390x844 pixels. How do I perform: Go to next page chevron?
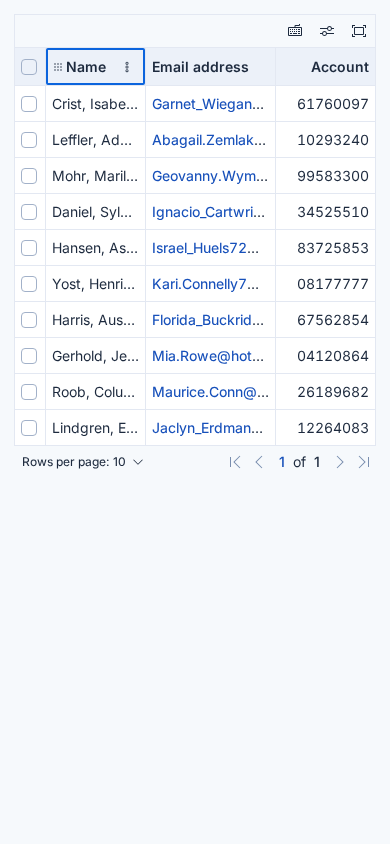339,462
